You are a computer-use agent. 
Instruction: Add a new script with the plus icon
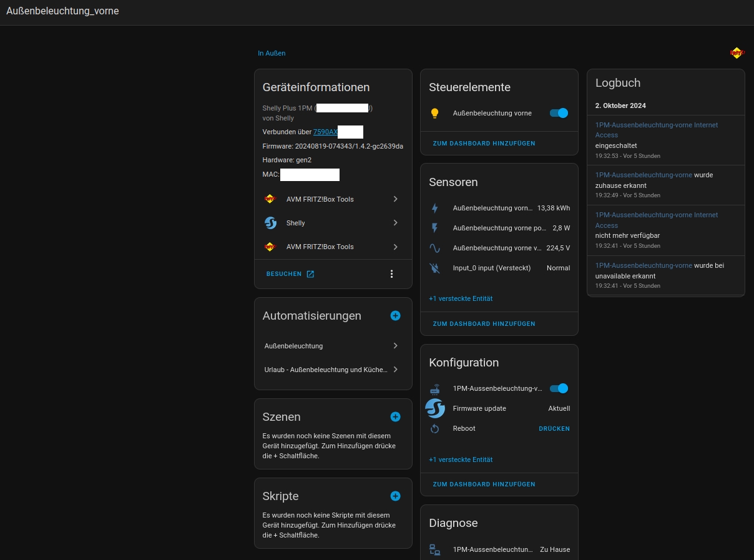[395, 496]
